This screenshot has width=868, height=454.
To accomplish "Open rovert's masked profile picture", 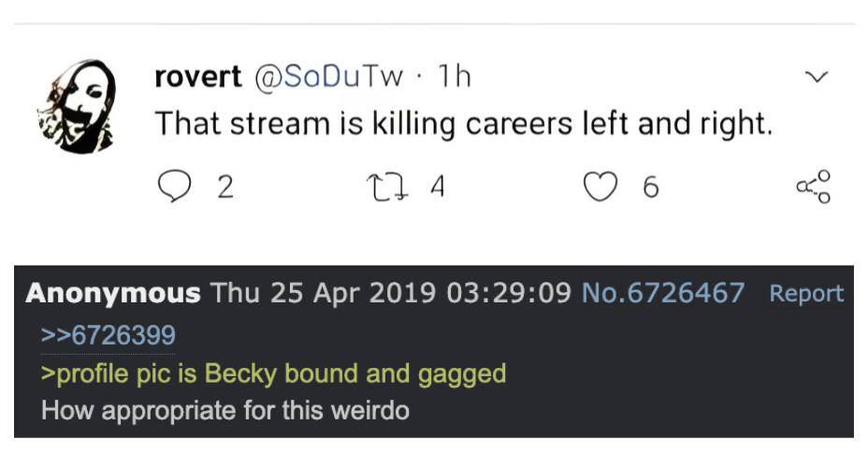I will [x=77, y=106].
